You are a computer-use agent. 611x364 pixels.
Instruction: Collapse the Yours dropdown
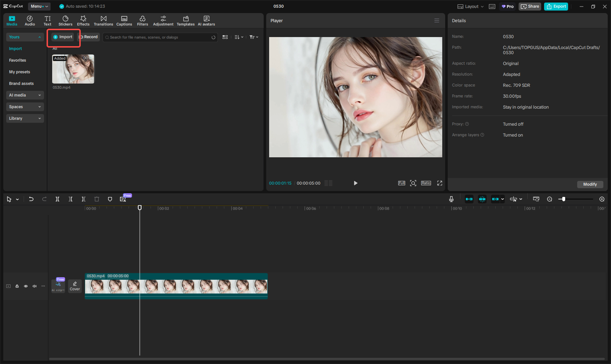25,37
